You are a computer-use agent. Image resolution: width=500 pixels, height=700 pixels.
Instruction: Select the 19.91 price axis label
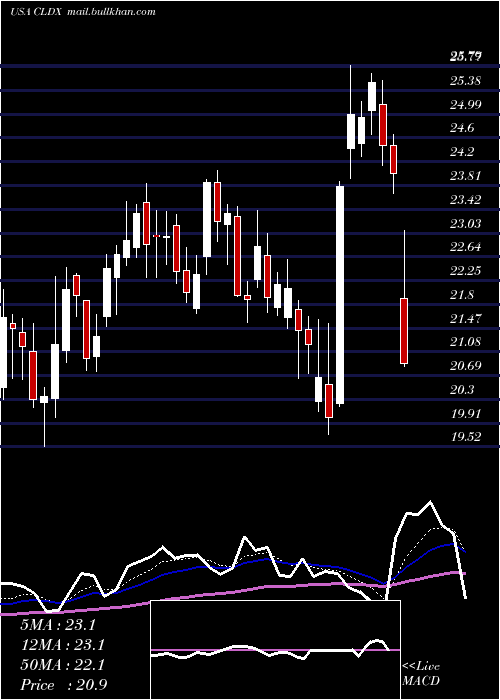coord(465,413)
